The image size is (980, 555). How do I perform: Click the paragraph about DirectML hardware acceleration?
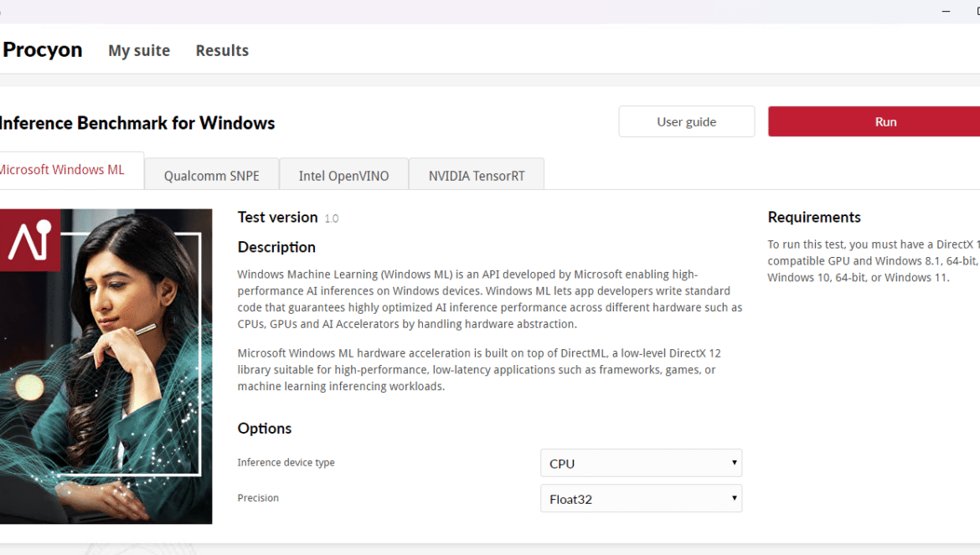[479, 370]
